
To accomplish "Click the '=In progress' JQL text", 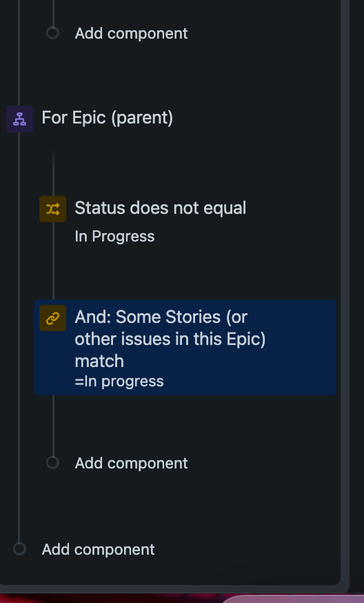I will click(119, 381).
